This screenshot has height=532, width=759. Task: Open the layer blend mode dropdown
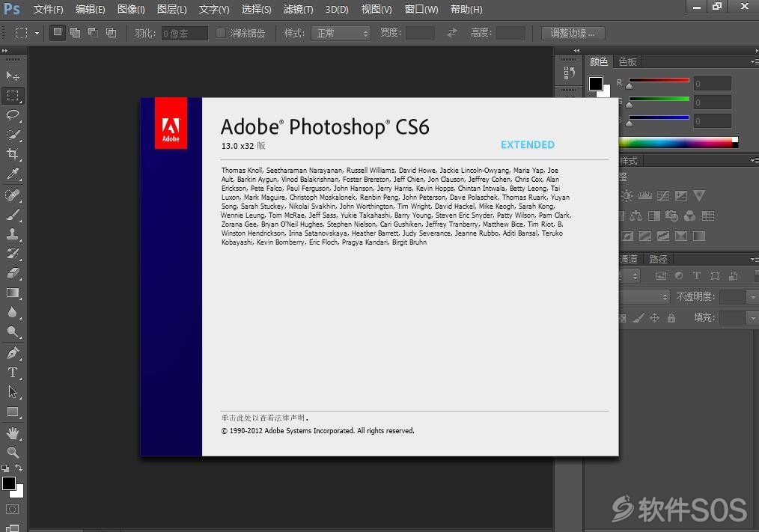(644, 297)
